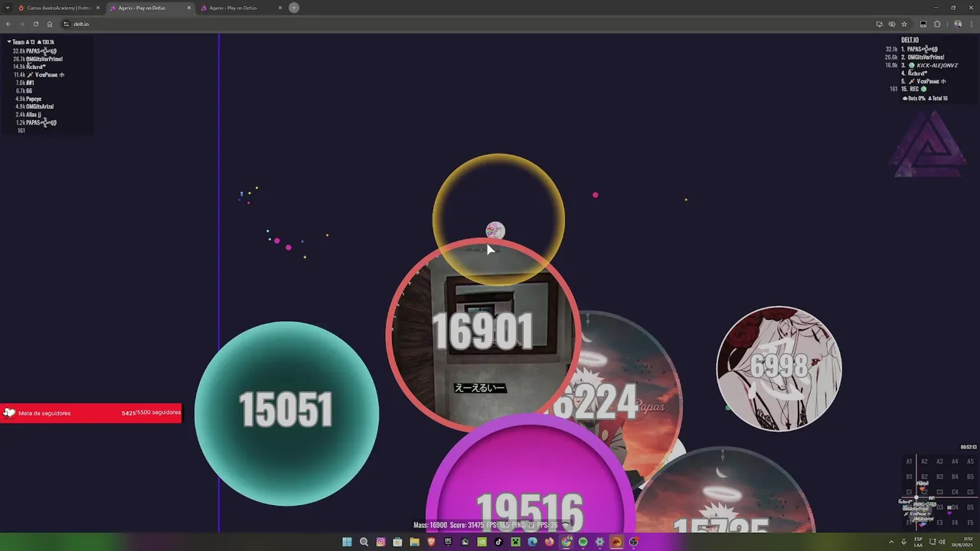Open OBS Studio from the taskbar
The height and width of the screenshot is (551, 980).
tap(633, 542)
